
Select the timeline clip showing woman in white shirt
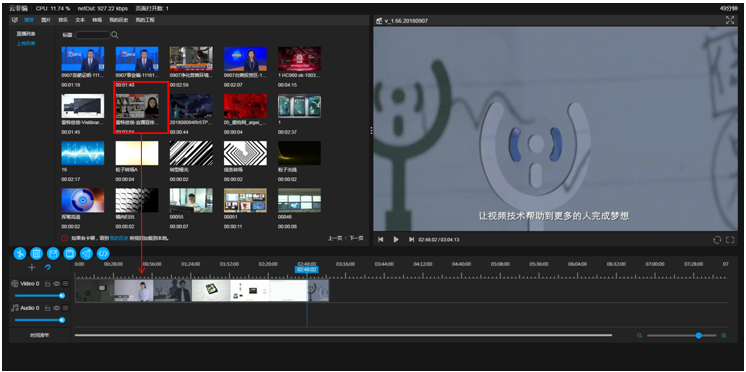[134, 290]
